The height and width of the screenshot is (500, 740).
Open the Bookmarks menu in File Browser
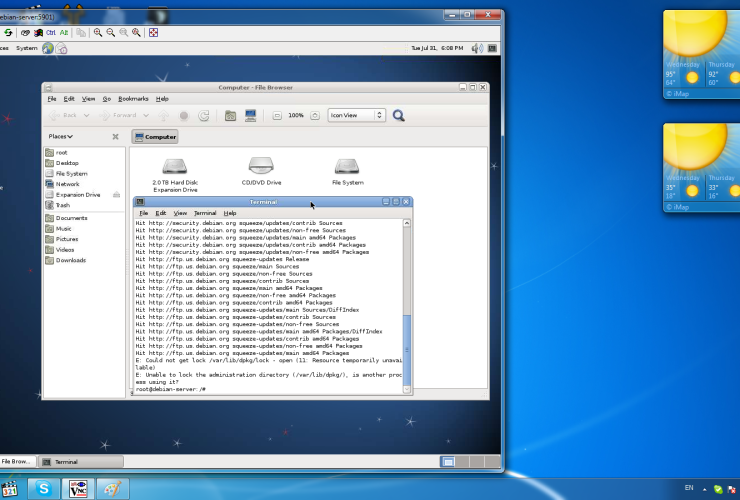coord(133,99)
